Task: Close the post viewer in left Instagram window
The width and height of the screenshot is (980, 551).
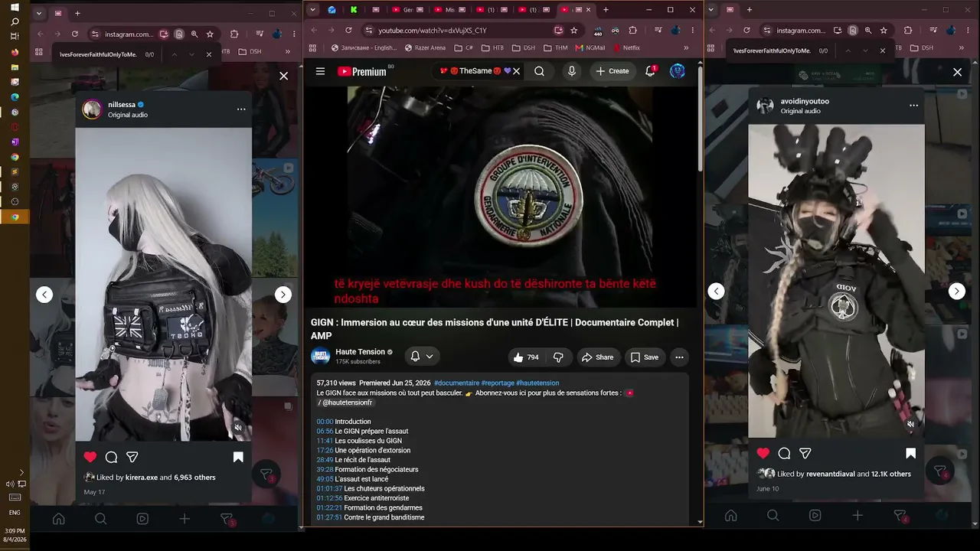Action: [283, 76]
